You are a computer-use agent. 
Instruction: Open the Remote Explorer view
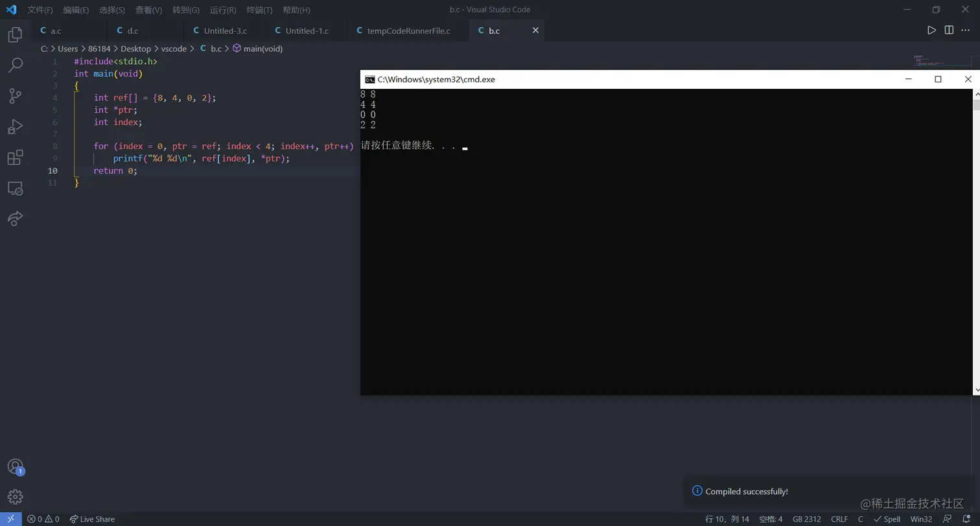click(15, 189)
